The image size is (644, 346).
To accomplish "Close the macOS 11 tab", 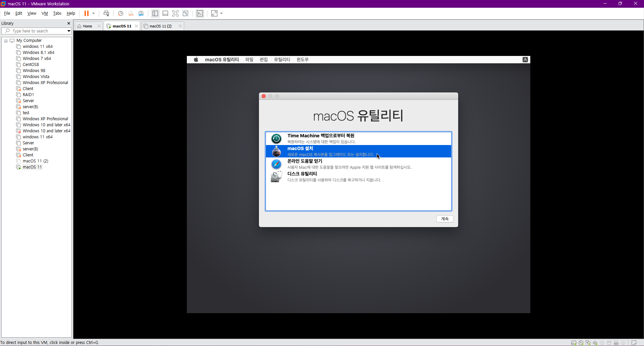I will click(x=136, y=26).
